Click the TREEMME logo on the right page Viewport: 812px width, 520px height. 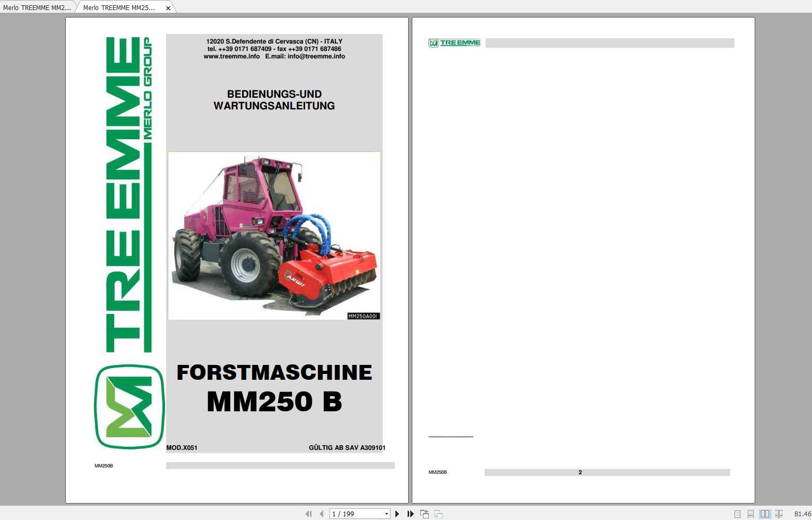tap(454, 43)
